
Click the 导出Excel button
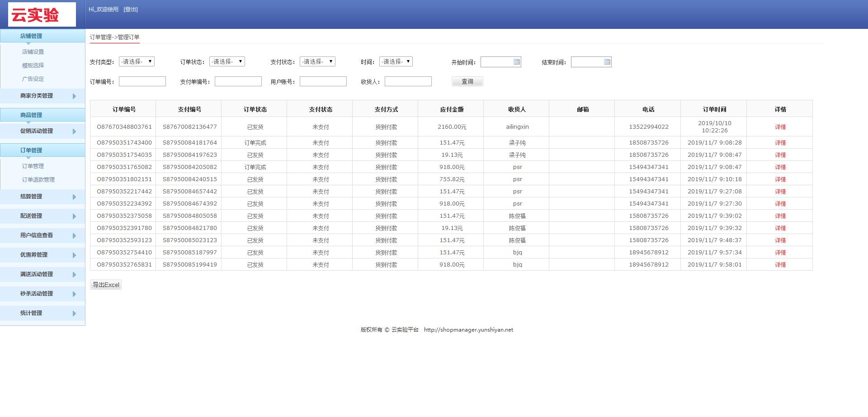point(106,285)
